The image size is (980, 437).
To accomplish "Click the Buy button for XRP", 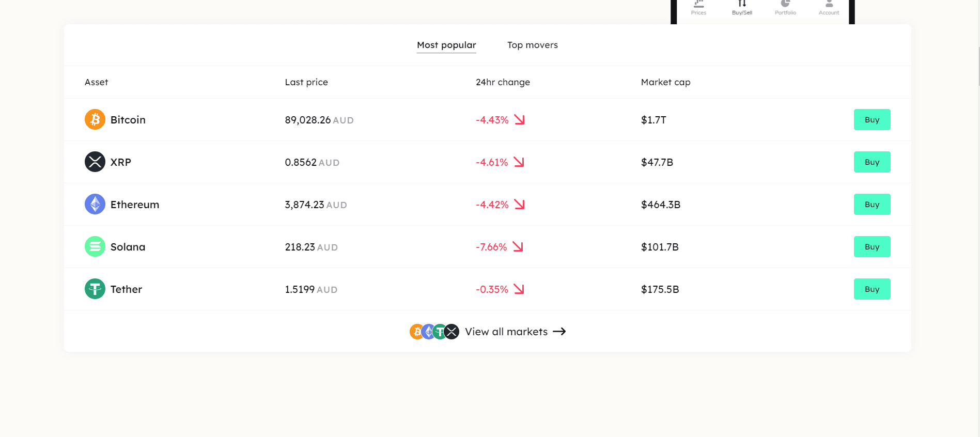I will [x=872, y=162].
